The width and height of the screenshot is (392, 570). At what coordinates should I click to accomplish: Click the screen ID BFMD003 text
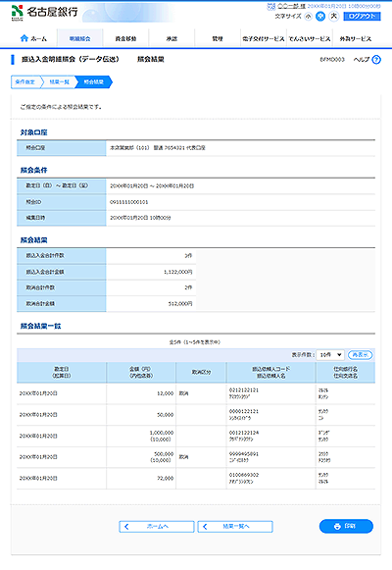[x=332, y=60]
